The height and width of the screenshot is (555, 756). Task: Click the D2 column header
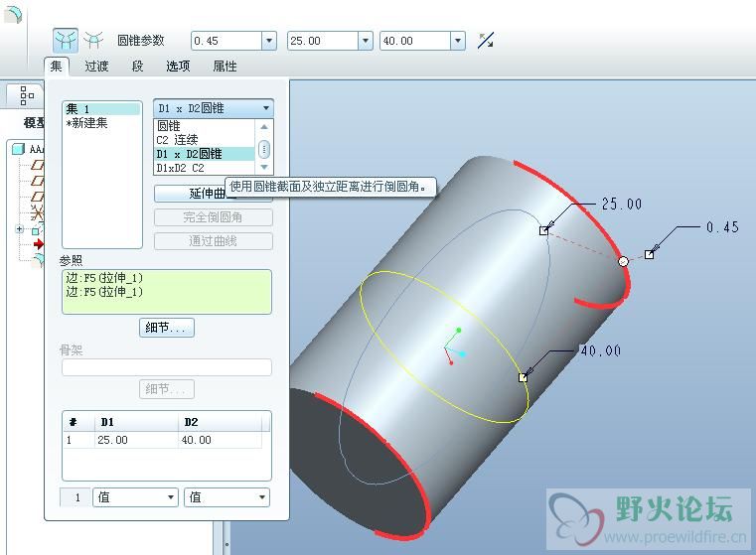(221, 422)
